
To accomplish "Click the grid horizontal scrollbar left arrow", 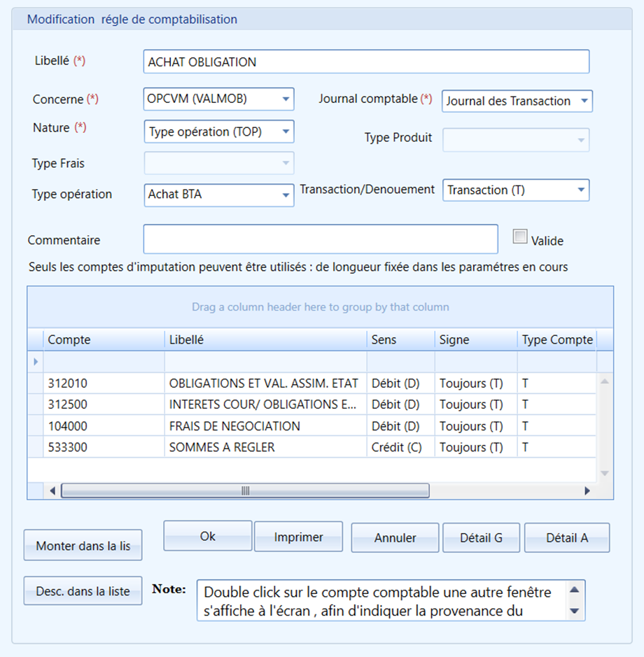I will coord(52,490).
